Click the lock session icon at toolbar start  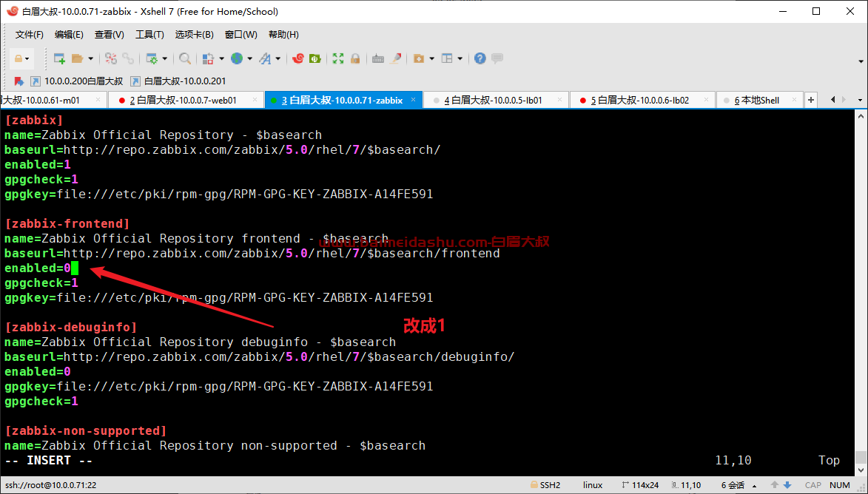coord(18,58)
